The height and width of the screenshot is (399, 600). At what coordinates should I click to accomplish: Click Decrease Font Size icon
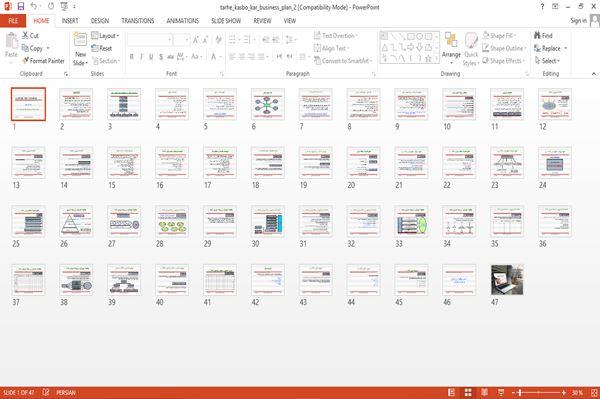(206, 39)
